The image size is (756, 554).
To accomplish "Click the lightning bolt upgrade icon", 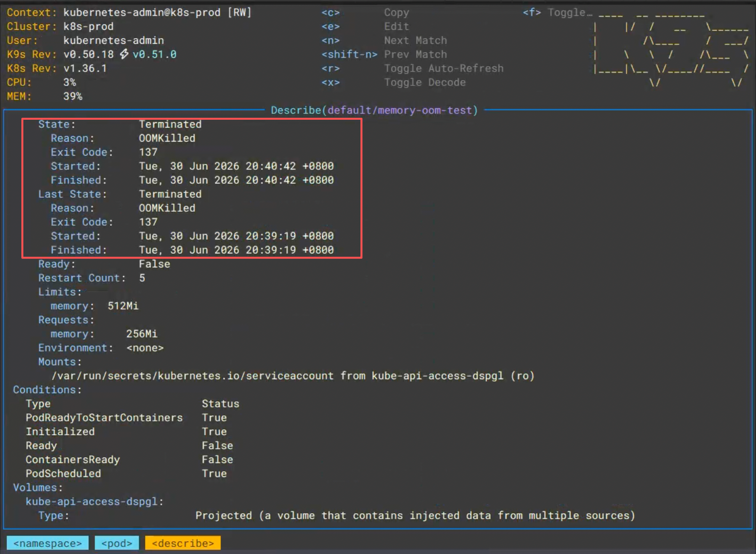I will click(124, 54).
